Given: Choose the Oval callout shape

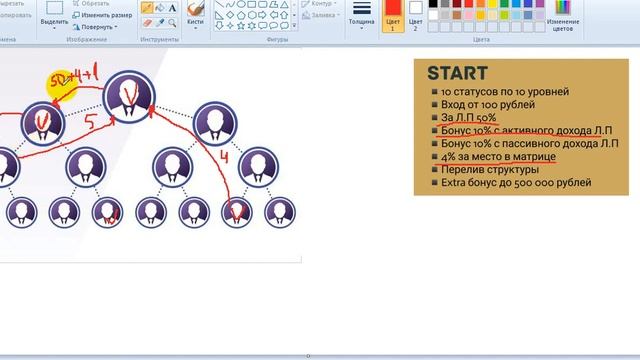Looking at the screenshot, I should [x=273, y=26].
